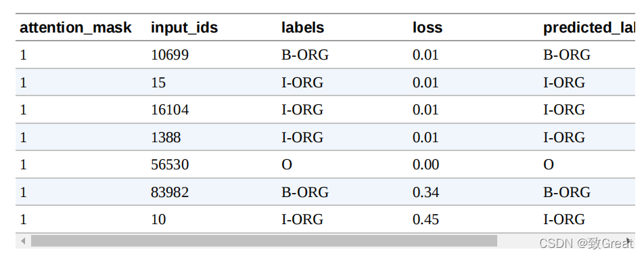Click input_ids cell 1388
The width and height of the screenshot is (644, 256).
(166, 137)
